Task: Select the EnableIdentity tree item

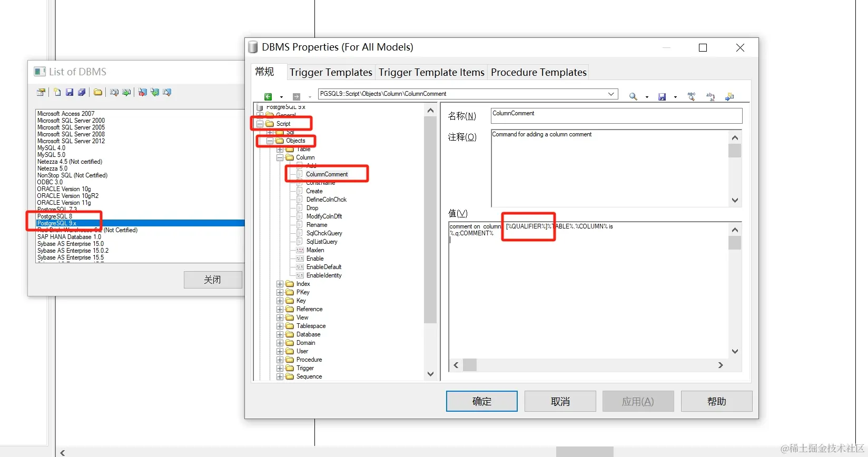Action: 324,275
